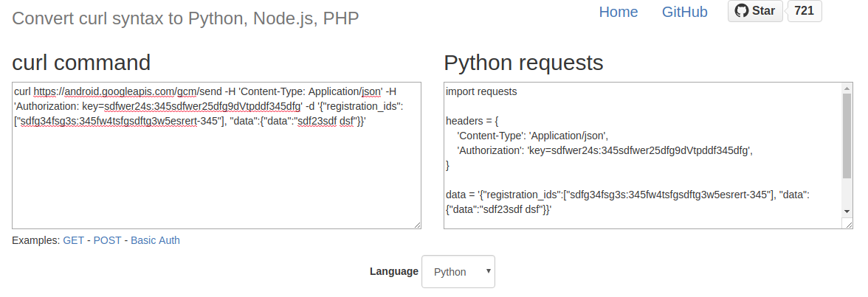Click the 721 star count badge

(x=805, y=11)
